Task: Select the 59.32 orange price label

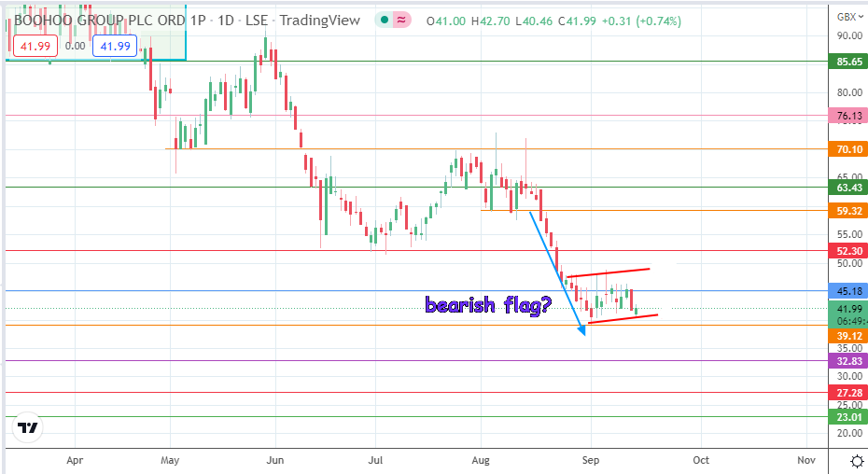Action: point(848,211)
